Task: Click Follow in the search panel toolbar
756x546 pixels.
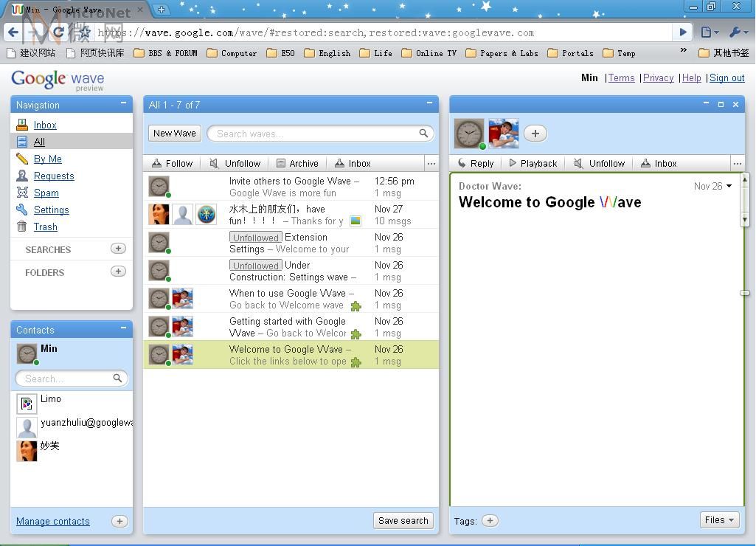Action: pos(172,164)
